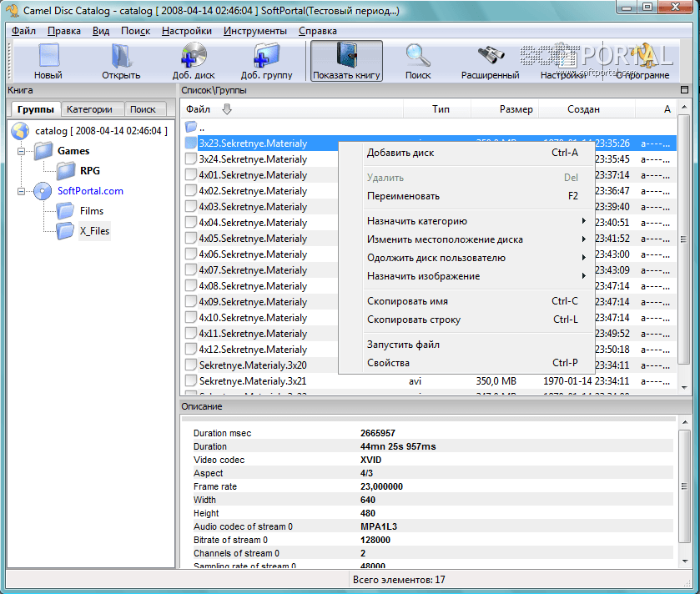Click the О программе toolbar button
The width and height of the screenshot is (700, 594).
click(643, 61)
